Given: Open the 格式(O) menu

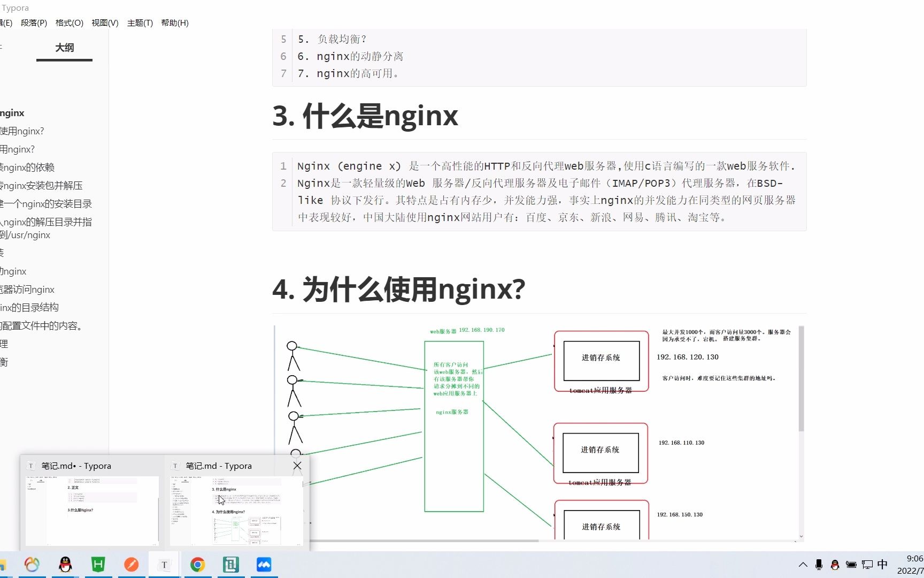Looking at the screenshot, I should point(69,23).
